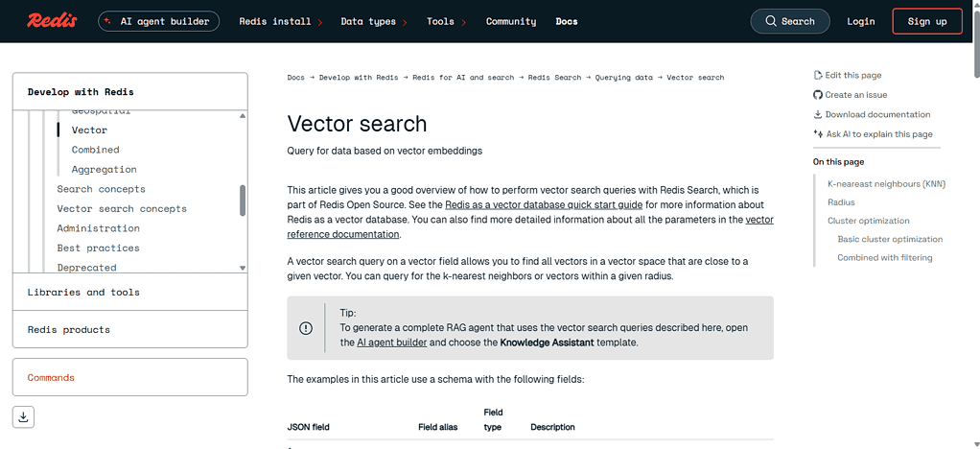Screen dimensions: 980x449
Task: Click sidebar scroll down arrow
Action: click(243, 268)
